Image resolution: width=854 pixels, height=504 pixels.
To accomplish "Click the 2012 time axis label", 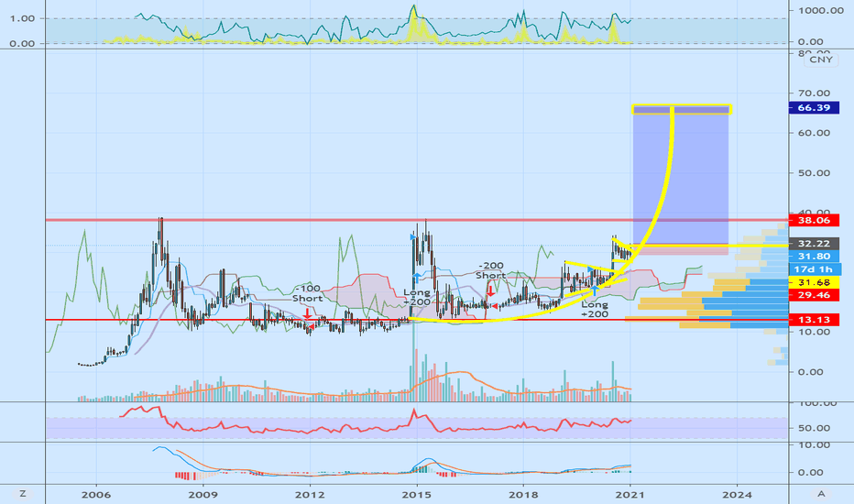I will point(310,495).
